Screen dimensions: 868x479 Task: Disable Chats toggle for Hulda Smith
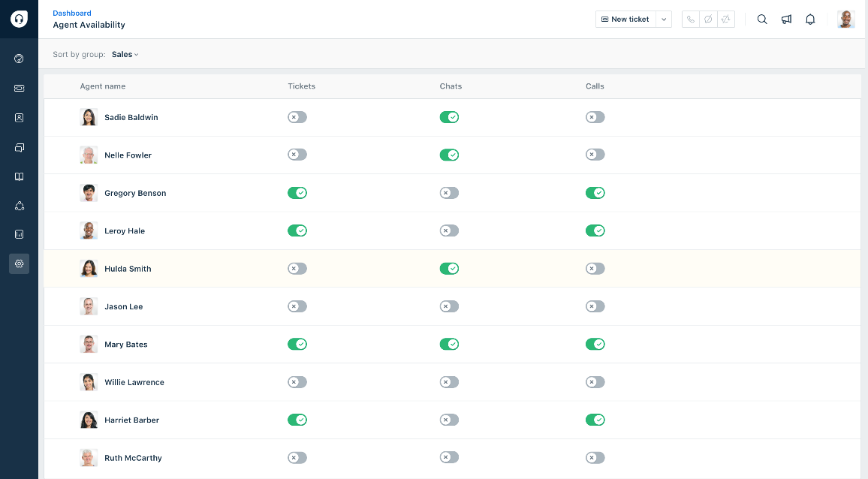(x=449, y=269)
